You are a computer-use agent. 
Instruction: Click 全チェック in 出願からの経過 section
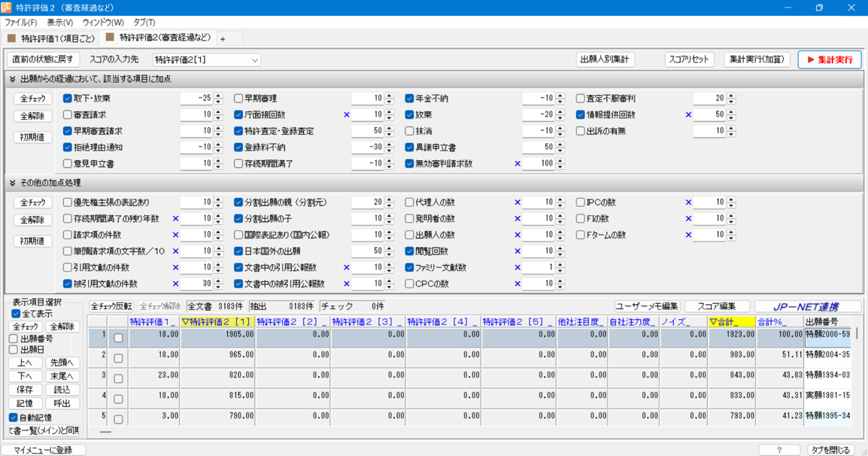(32, 99)
